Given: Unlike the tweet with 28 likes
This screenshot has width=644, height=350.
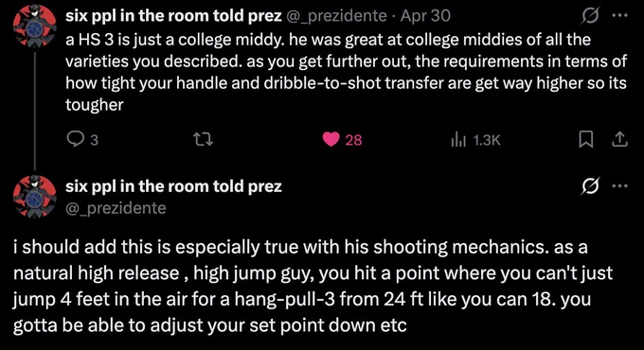Looking at the screenshot, I should pyautogui.click(x=331, y=140).
